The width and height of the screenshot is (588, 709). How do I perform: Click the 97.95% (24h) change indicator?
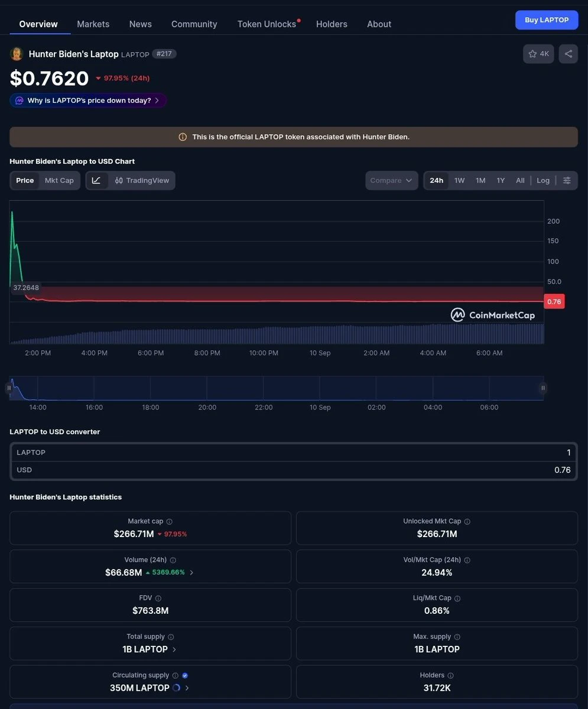click(x=122, y=78)
